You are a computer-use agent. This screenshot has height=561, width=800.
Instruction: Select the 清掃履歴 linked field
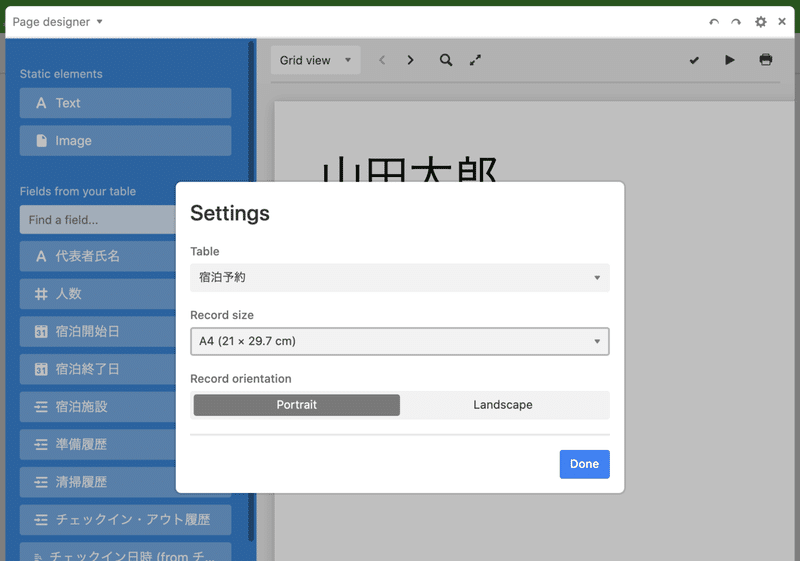98,482
